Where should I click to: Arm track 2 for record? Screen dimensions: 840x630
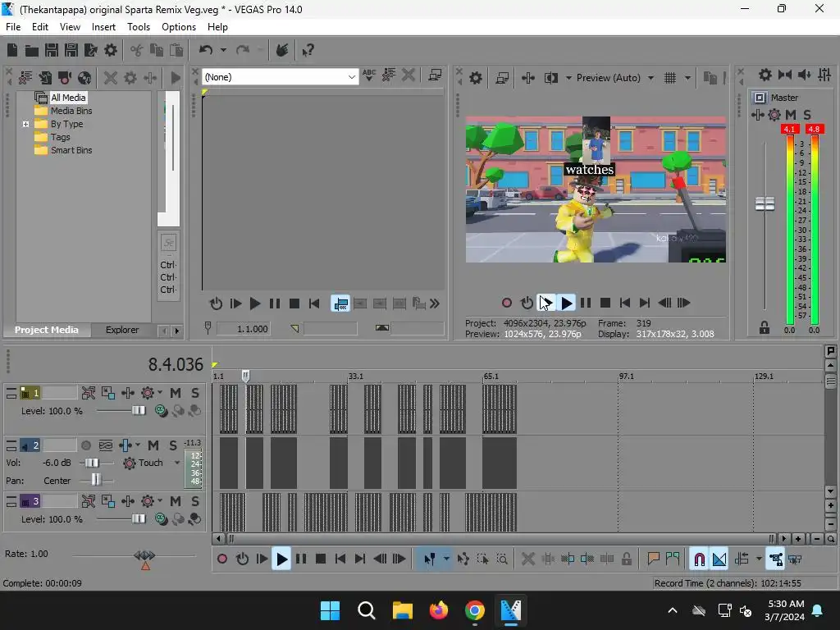pos(85,445)
